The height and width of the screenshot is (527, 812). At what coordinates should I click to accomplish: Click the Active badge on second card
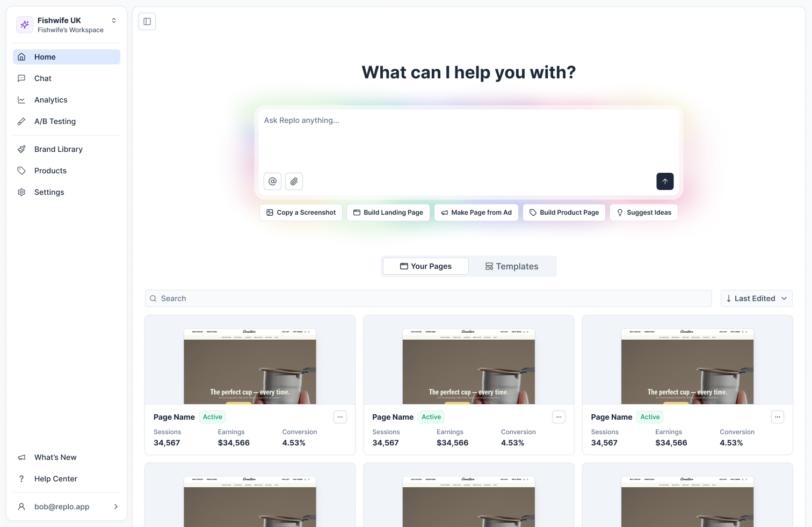pyautogui.click(x=431, y=417)
